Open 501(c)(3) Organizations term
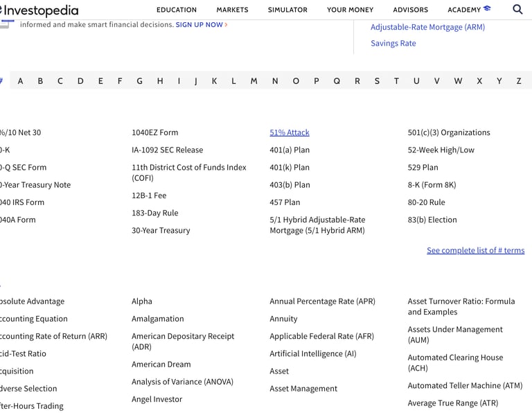The image size is (532, 413). click(449, 132)
